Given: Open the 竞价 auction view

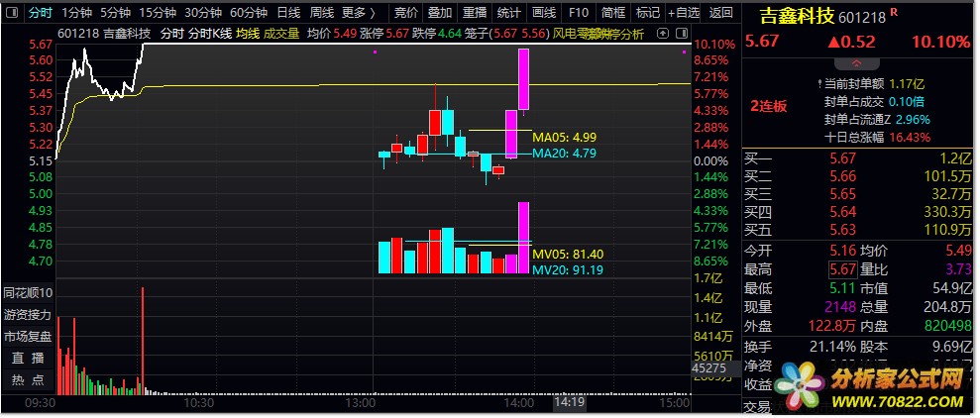Looking at the screenshot, I should point(406,12).
